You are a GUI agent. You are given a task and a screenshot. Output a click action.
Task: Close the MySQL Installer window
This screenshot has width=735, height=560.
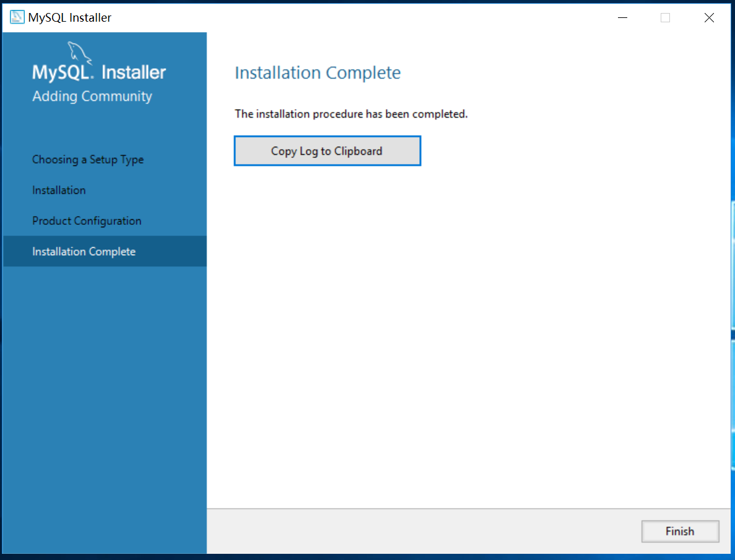(709, 18)
